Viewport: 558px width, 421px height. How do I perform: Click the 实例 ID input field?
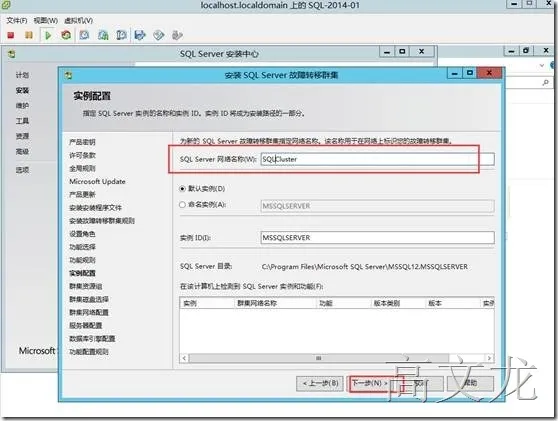pyautogui.click(x=378, y=237)
